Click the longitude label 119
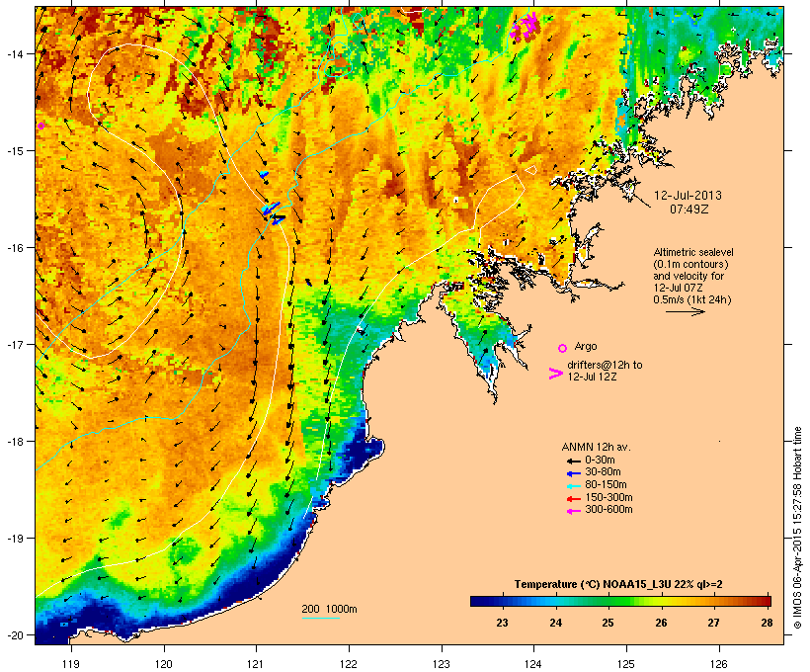 tap(71, 664)
